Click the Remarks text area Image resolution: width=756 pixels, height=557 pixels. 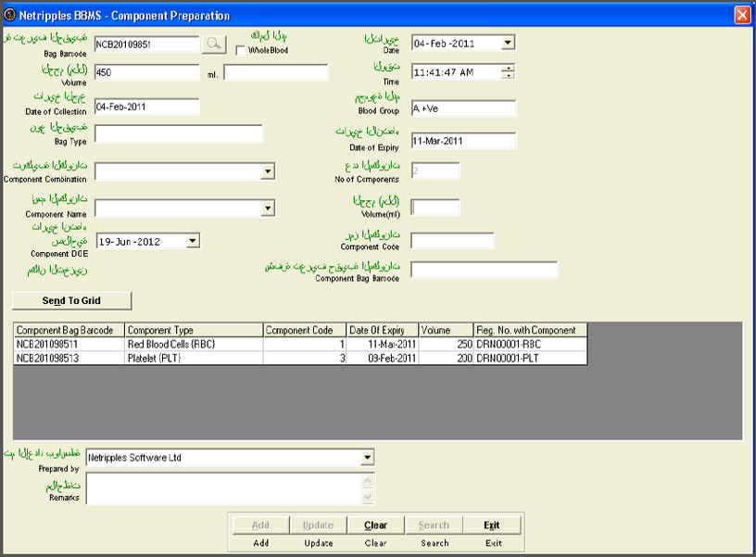[x=223, y=488]
